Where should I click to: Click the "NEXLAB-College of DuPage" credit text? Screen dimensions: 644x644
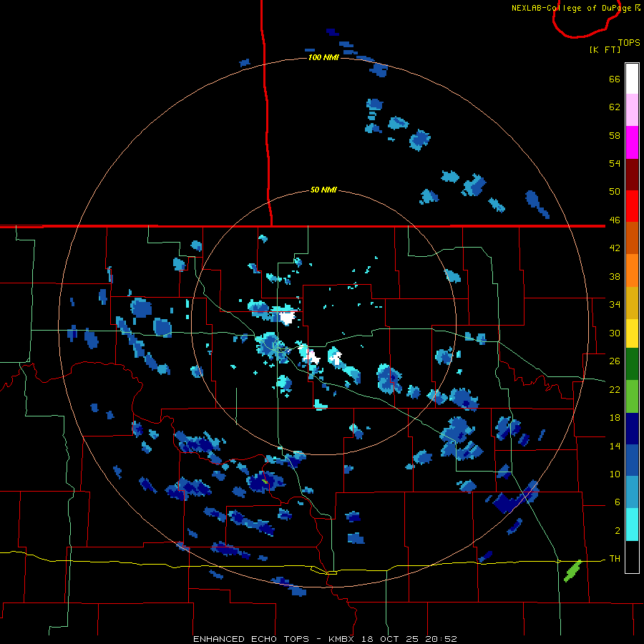(572, 8)
